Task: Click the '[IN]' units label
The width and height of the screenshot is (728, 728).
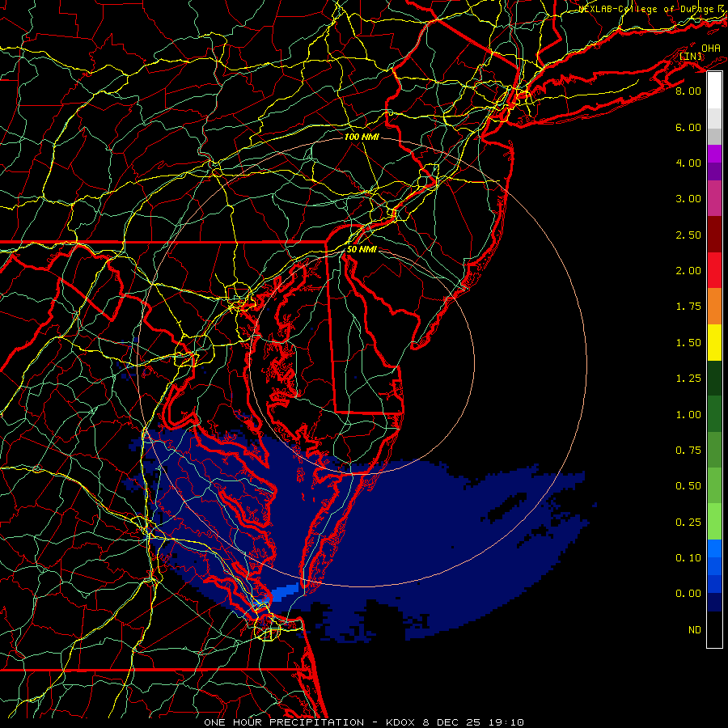Action: 691,57
